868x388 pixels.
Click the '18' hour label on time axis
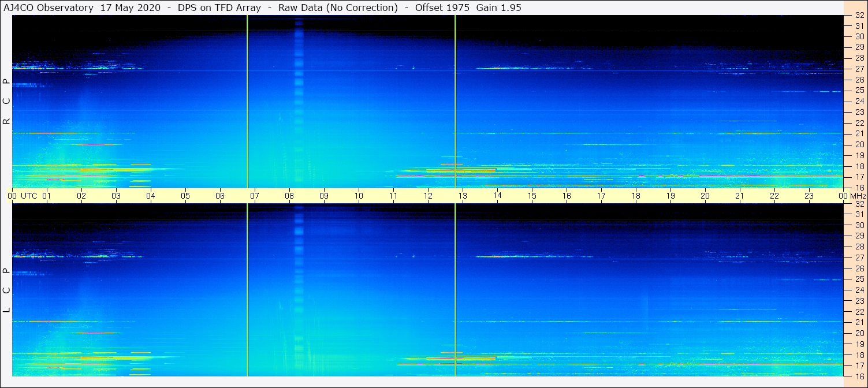[636, 196]
